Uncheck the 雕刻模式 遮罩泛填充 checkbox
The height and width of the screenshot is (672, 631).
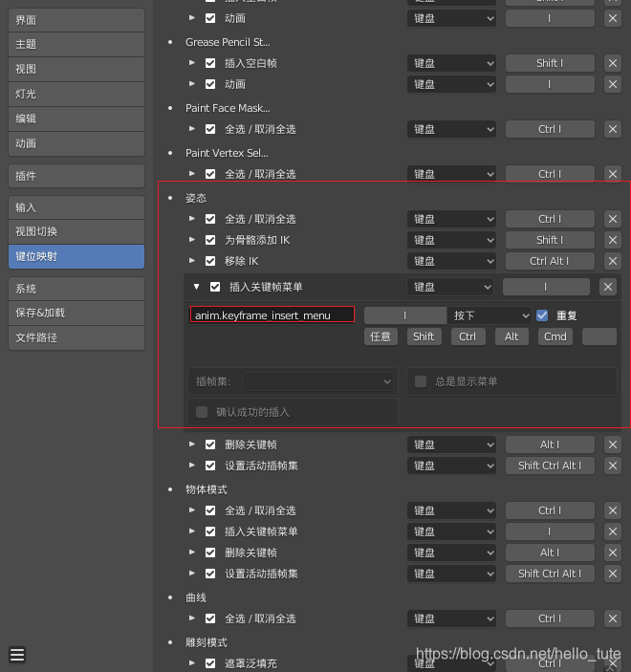(210, 663)
